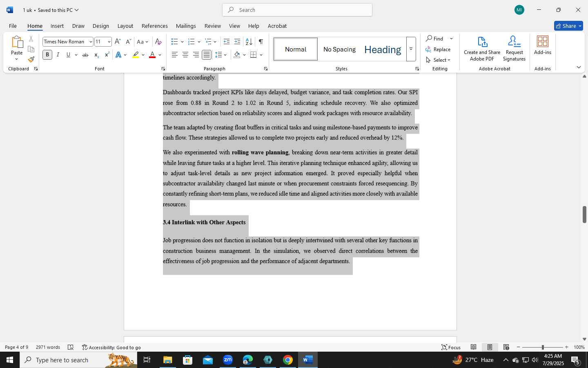Screen dimensions: 588x368
Task: Toggle Bold formatting
Action: (47, 55)
